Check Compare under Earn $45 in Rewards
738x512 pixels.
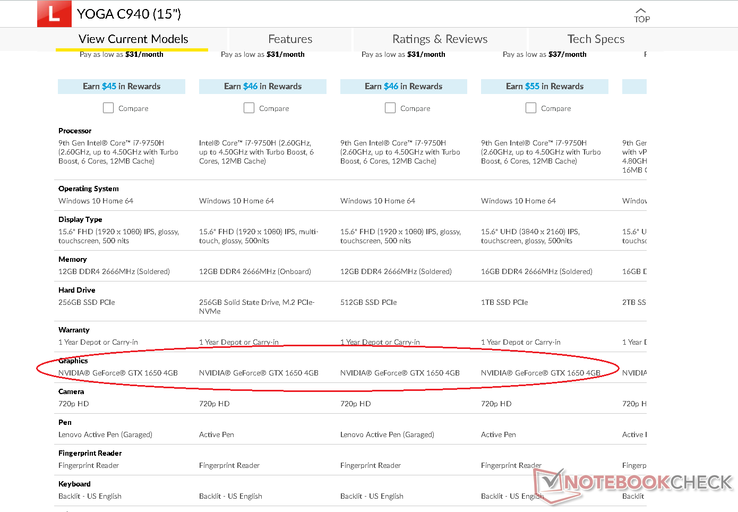[108, 108]
